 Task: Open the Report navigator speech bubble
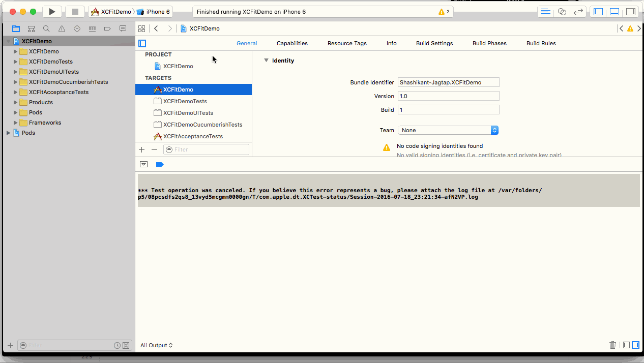[x=123, y=29]
